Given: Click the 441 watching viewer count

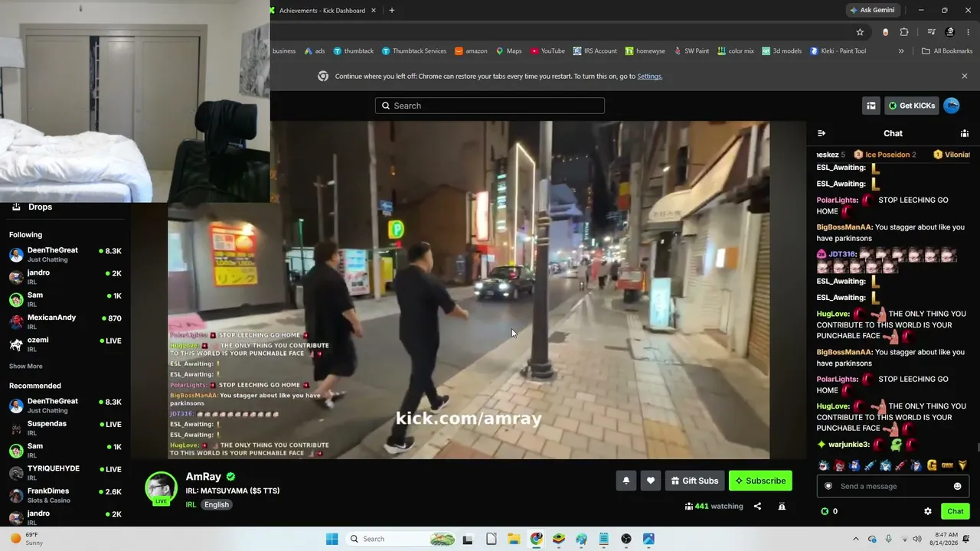Looking at the screenshot, I should [x=714, y=506].
